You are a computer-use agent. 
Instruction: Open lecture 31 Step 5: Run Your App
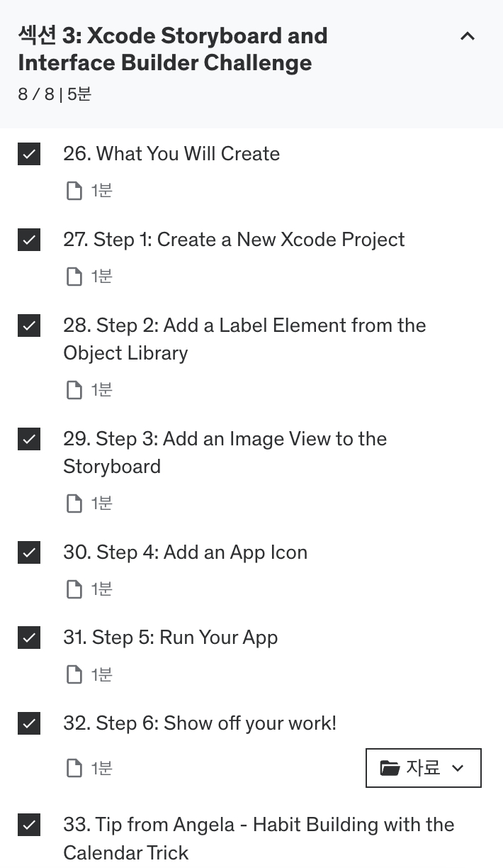170,638
